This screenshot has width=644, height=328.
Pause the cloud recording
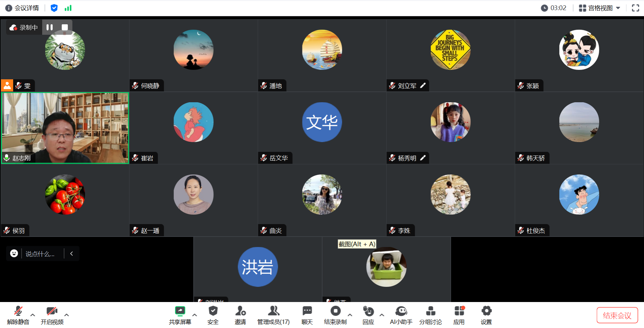[50, 27]
